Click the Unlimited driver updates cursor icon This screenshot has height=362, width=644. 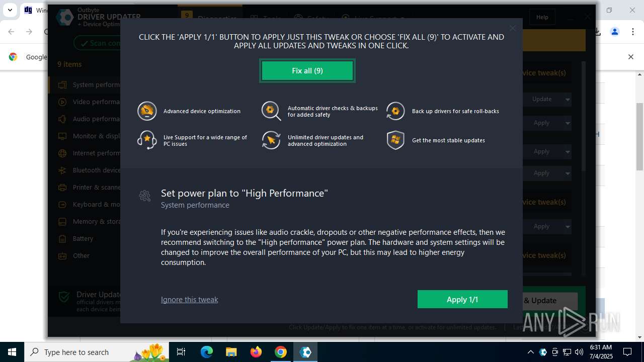point(271,140)
